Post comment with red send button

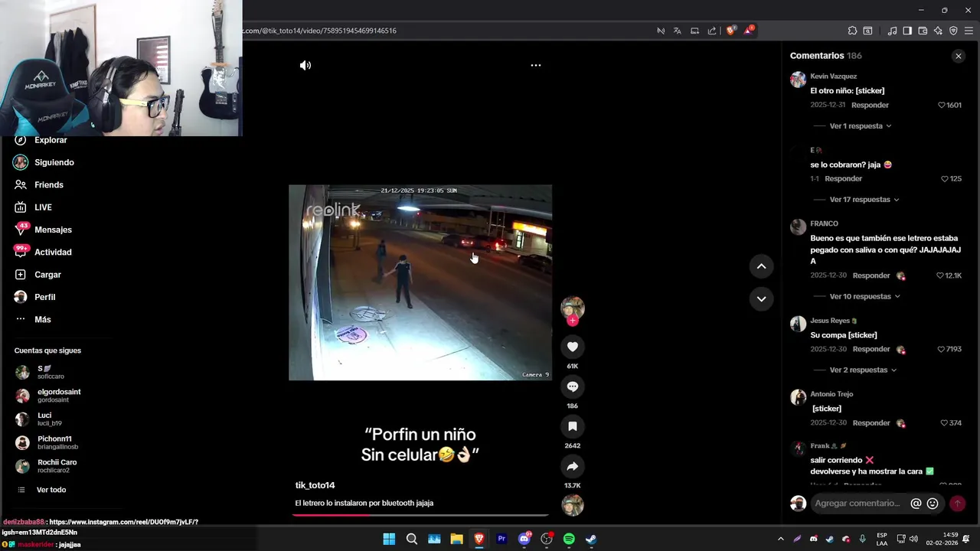pos(957,504)
